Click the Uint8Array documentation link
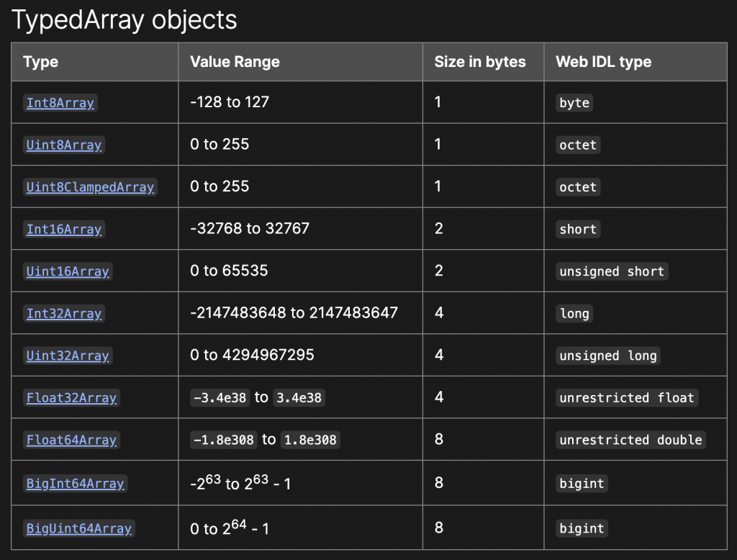Screen dimensions: 737x560 pos(64,145)
